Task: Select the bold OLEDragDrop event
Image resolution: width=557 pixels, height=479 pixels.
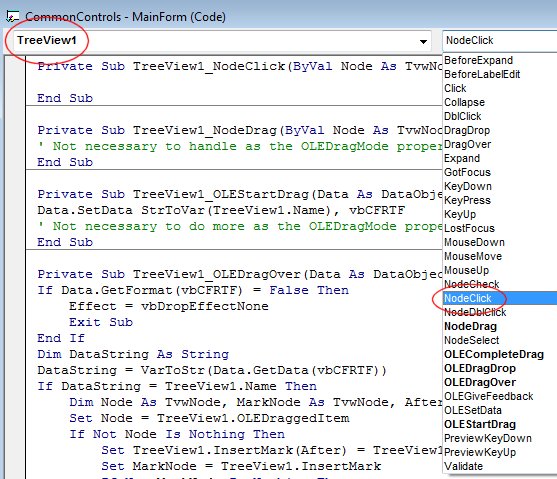Action: point(480,368)
